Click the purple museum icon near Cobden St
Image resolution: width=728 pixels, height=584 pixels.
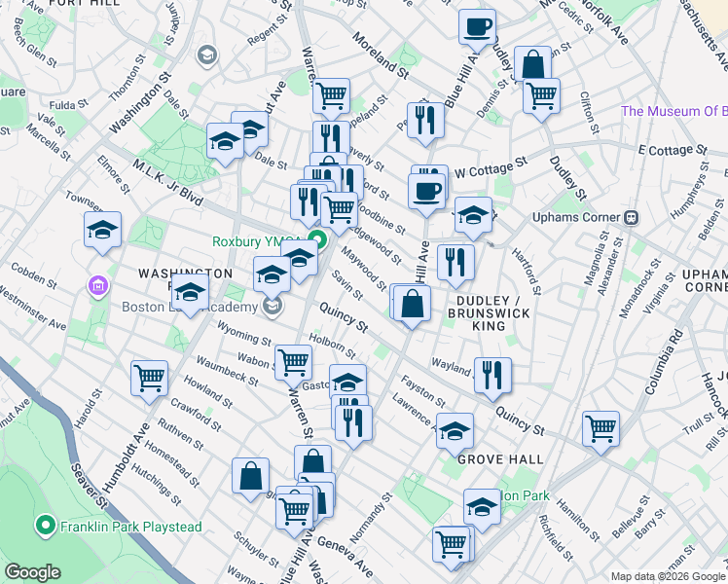coord(98,285)
